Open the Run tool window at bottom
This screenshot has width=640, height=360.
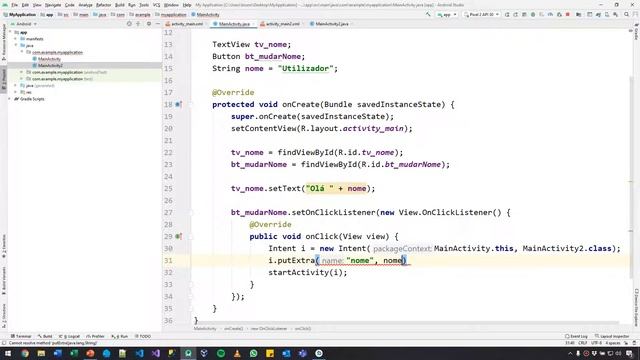120,336
